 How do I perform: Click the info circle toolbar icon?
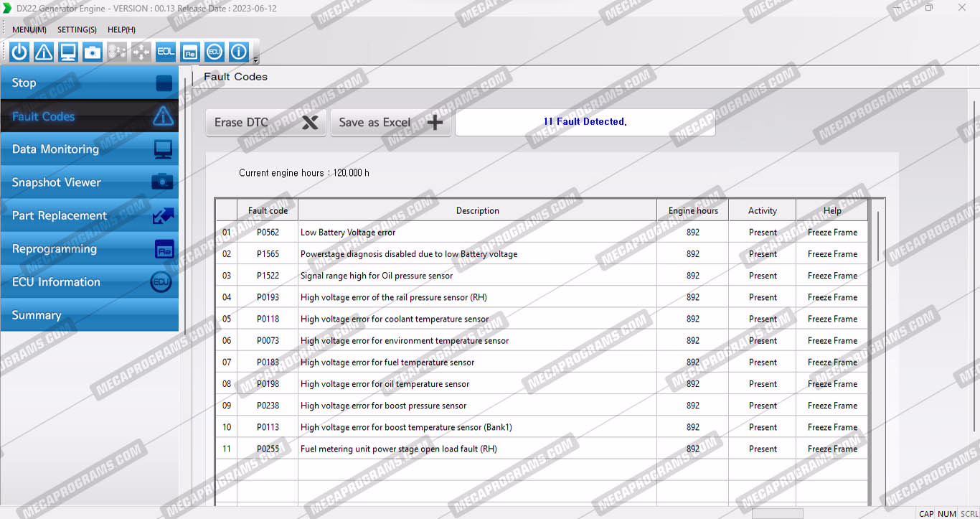click(x=239, y=52)
